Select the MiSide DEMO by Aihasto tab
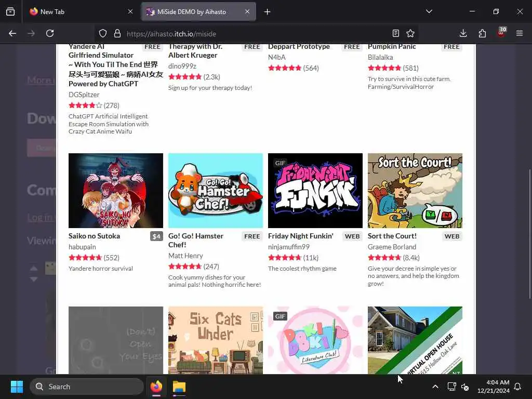The width and height of the screenshot is (532, 399). (198, 11)
